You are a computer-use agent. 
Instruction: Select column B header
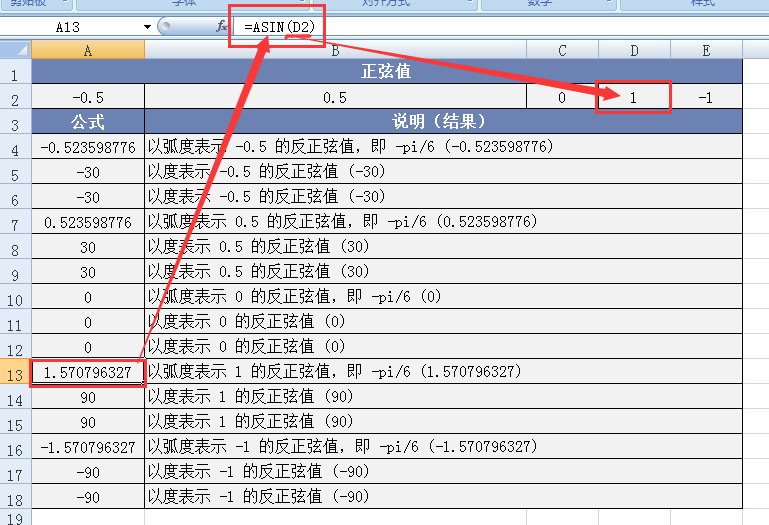coord(335,51)
